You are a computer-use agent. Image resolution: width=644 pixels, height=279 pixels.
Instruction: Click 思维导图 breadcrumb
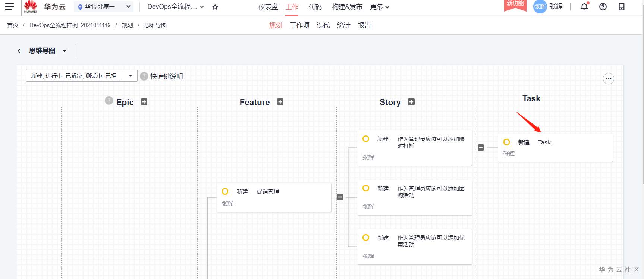(x=155, y=25)
